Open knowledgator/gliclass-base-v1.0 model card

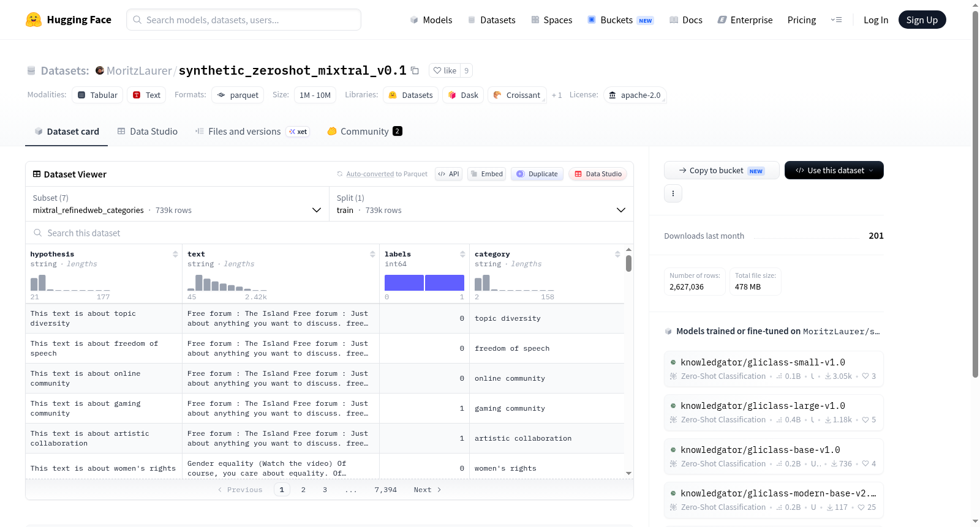[x=774, y=456]
